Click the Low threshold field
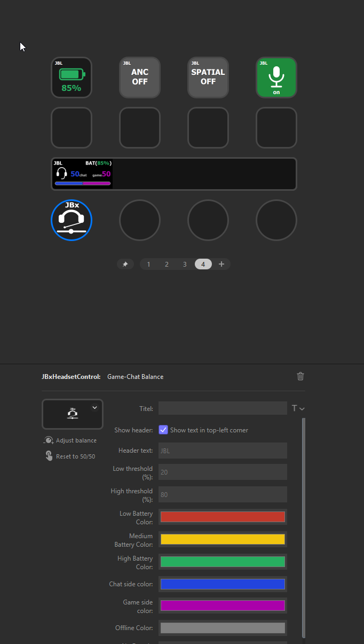The image size is (364, 644). [223, 472]
